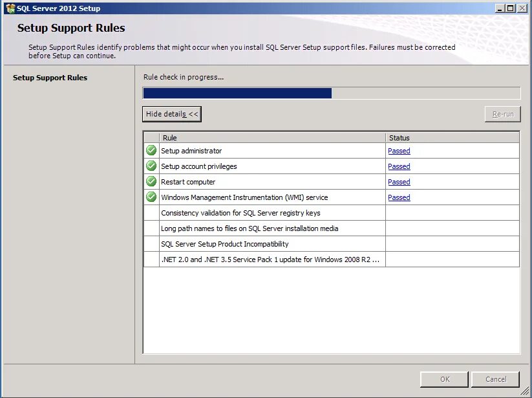Open Passed link for Setup administrator

[399, 151]
